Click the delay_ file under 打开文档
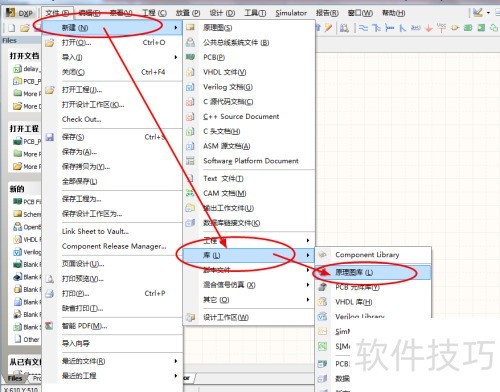500x392 pixels. pyautogui.click(x=26, y=69)
